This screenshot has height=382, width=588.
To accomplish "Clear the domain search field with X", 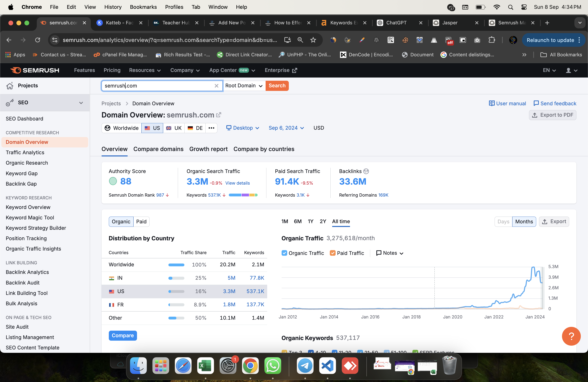I will 216,86.
